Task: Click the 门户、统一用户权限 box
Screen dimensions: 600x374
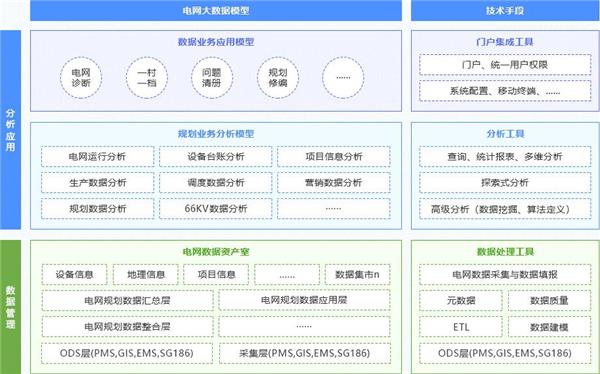Action: (505, 65)
